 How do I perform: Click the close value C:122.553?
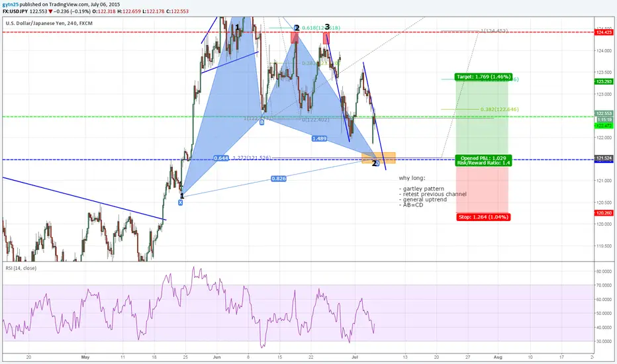[177, 11]
